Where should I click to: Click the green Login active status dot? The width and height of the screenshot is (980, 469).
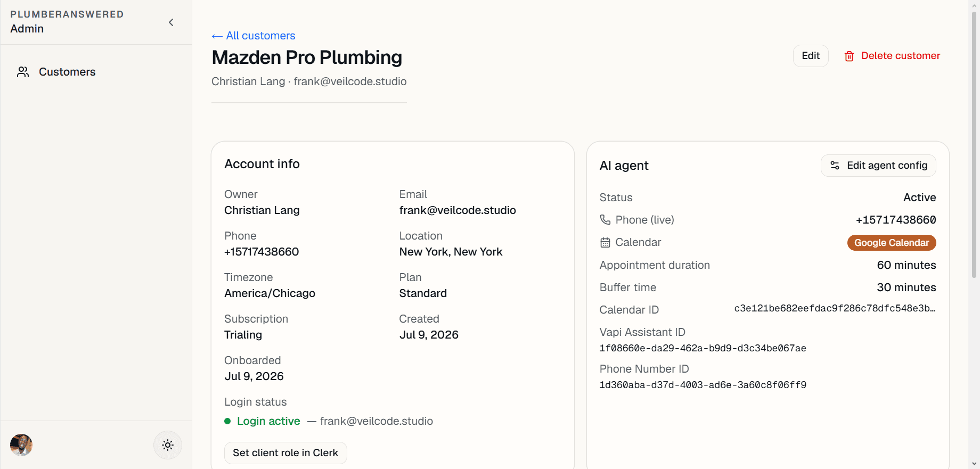(x=227, y=421)
